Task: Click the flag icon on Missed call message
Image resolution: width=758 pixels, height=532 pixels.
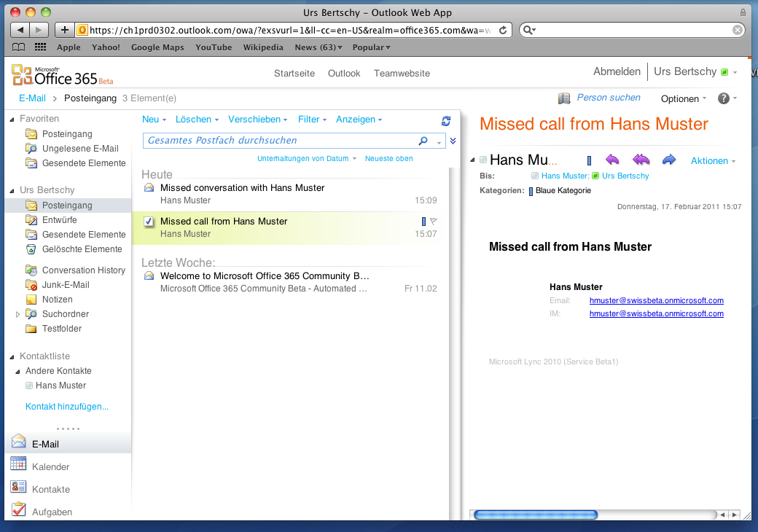Action: (x=434, y=222)
